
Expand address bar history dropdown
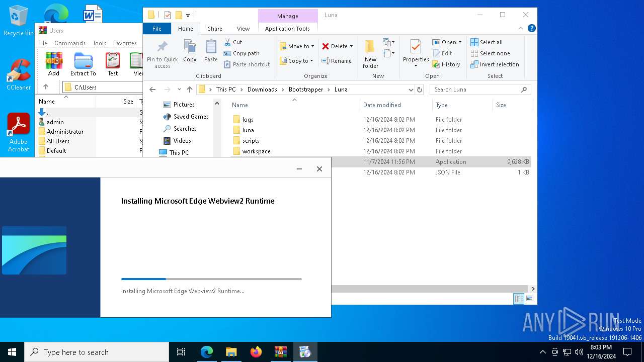click(411, 89)
